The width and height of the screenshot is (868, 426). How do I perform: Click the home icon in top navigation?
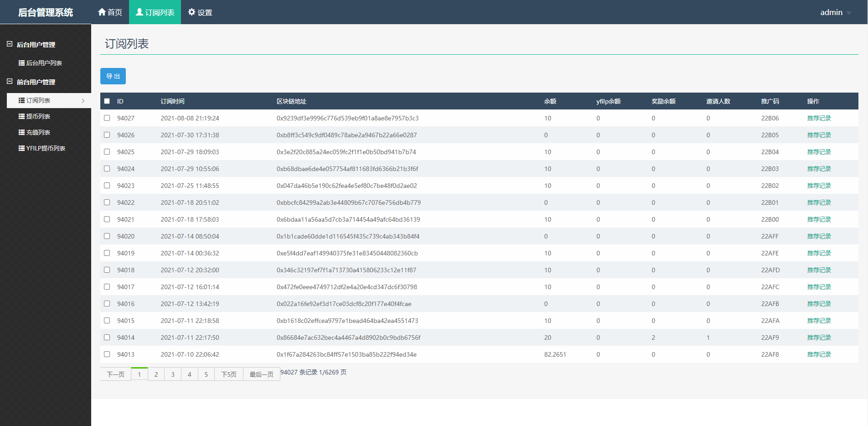(x=102, y=12)
